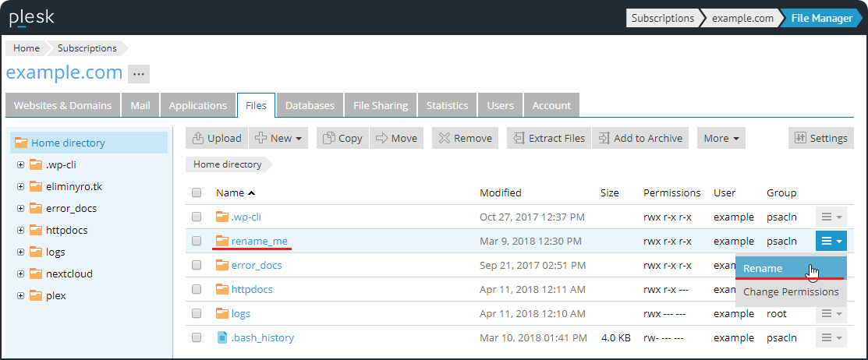Open Settings via the sliders icon
This screenshot has width=868, height=360.
[x=800, y=138]
